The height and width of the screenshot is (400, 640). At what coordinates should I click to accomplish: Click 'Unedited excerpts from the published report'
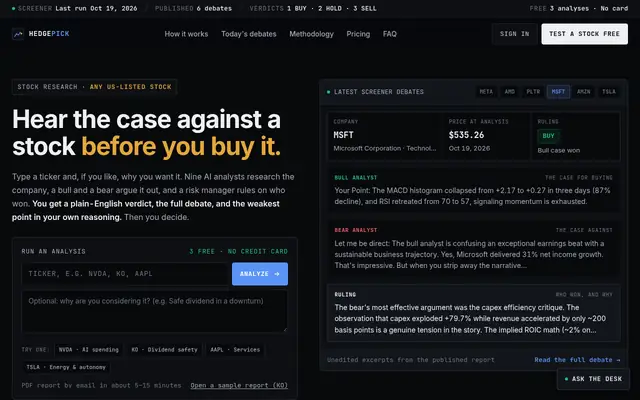tap(411, 360)
